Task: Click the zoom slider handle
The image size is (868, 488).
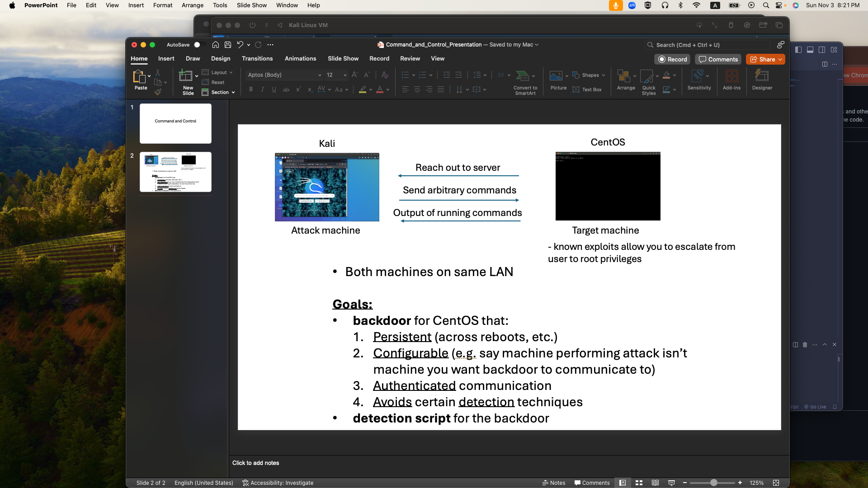Action: click(x=713, y=483)
